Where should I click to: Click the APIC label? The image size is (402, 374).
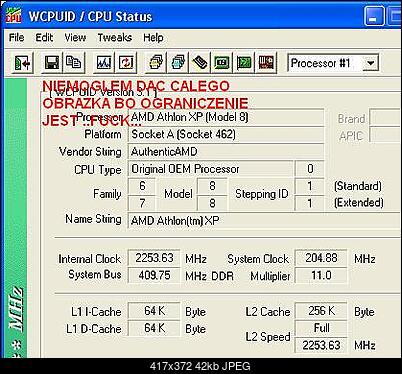(x=351, y=136)
